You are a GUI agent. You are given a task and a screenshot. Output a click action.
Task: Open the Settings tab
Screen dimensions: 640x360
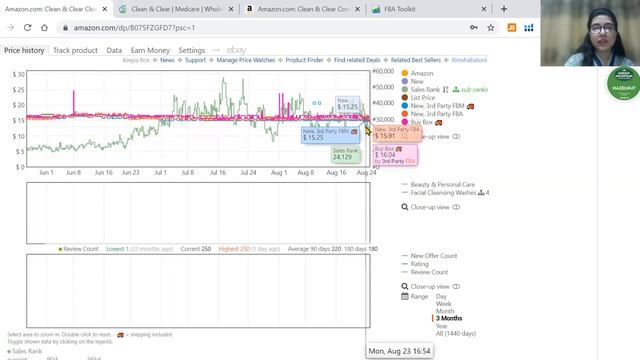pos(191,50)
